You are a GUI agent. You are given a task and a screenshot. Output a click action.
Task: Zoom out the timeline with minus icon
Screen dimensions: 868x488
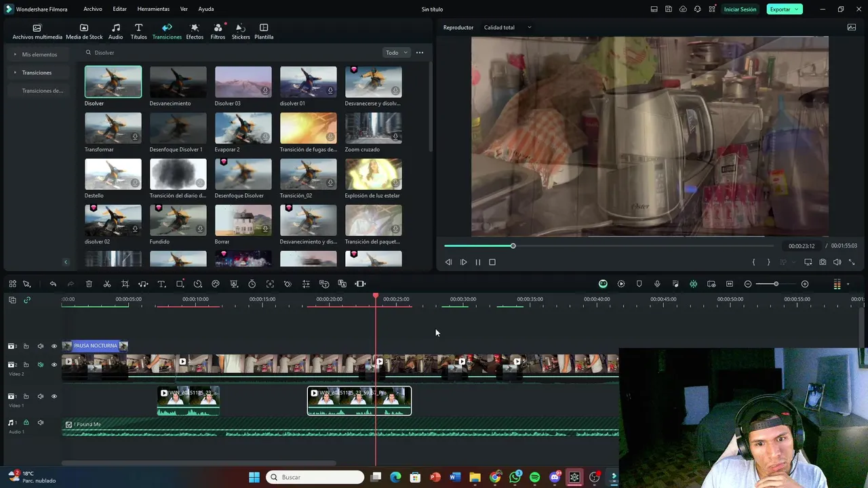(748, 284)
